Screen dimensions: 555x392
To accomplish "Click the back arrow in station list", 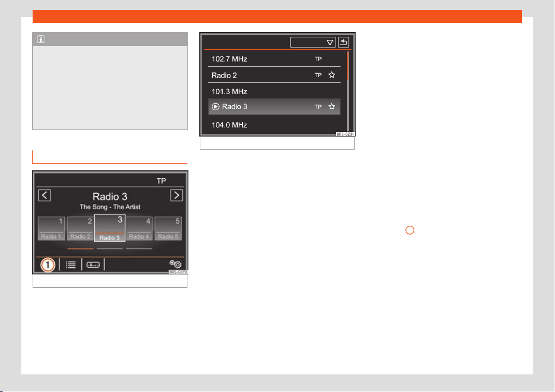I will tap(343, 42).
